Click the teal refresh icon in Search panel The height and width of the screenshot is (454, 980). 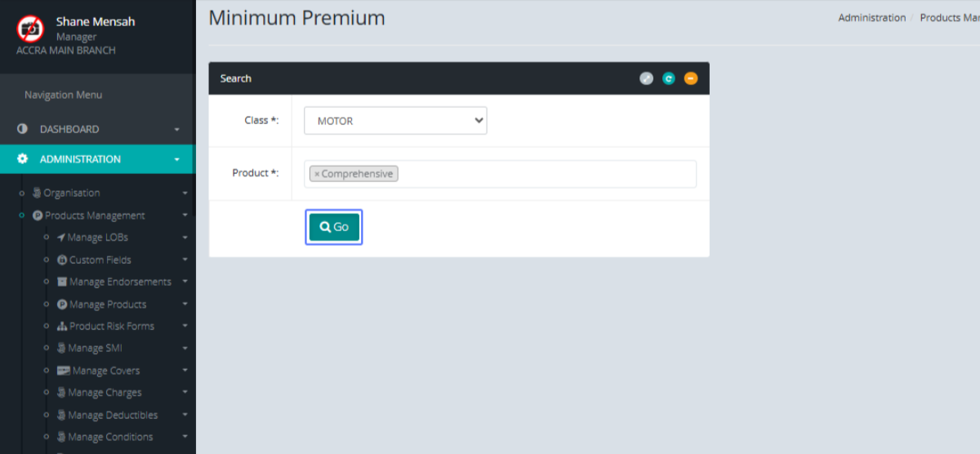pyautogui.click(x=669, y=78)
